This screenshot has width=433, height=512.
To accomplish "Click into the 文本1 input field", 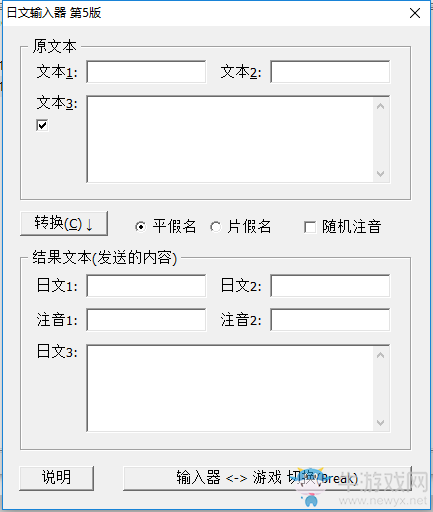I will tap(146, 72).
